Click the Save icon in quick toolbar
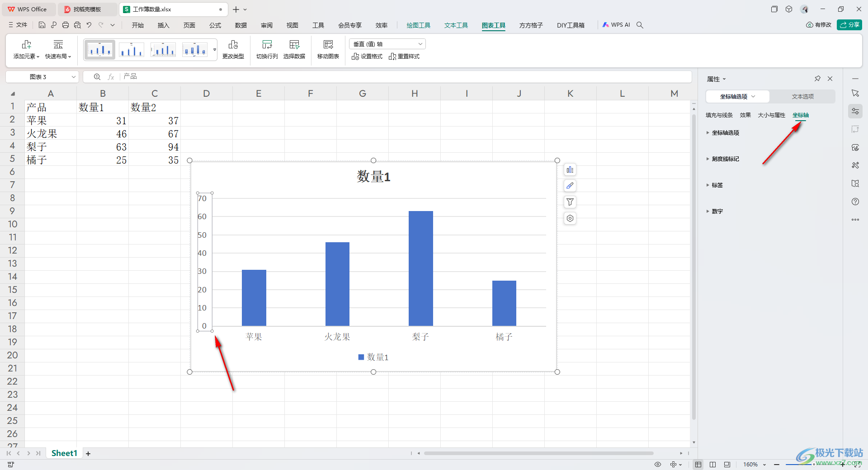The height and width of the screenshot is (470, 868). [42, 25]
